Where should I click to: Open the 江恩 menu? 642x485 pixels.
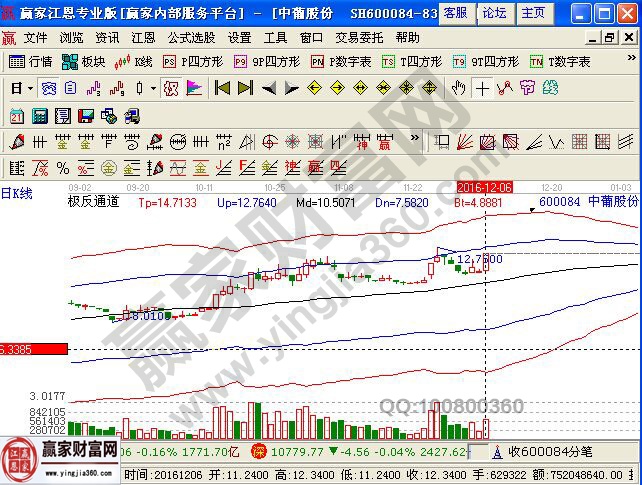point(143,38)
